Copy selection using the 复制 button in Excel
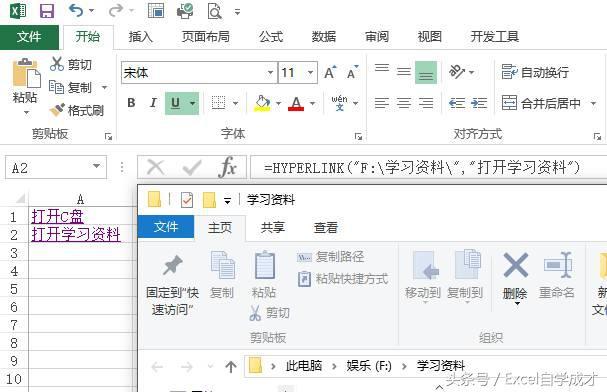This screenshot has width=607, height=392. pos(71,87)
